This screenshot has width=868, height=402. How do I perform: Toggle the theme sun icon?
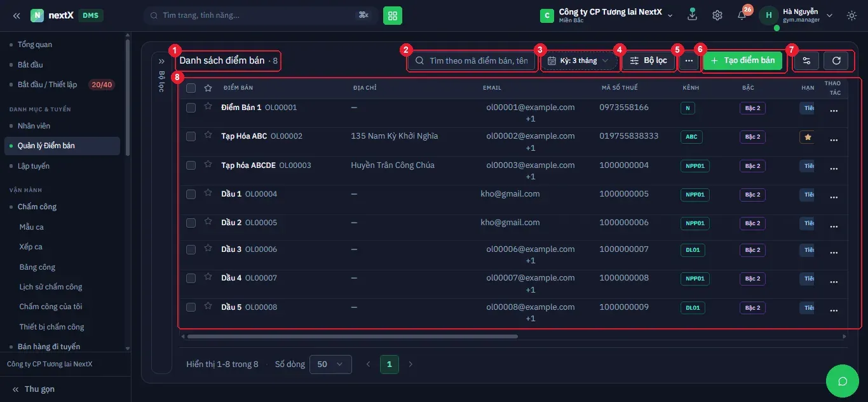[x=851, y=15]
